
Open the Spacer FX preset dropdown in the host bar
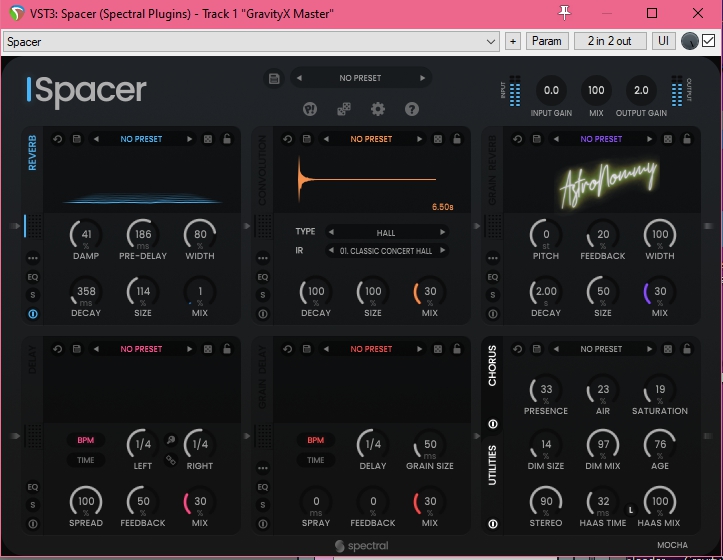(251, 42)
